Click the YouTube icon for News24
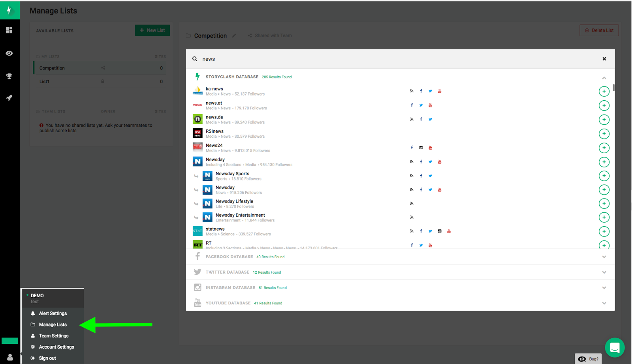The width and height of the screenshot is (632, 364). [x=430, y=148]
